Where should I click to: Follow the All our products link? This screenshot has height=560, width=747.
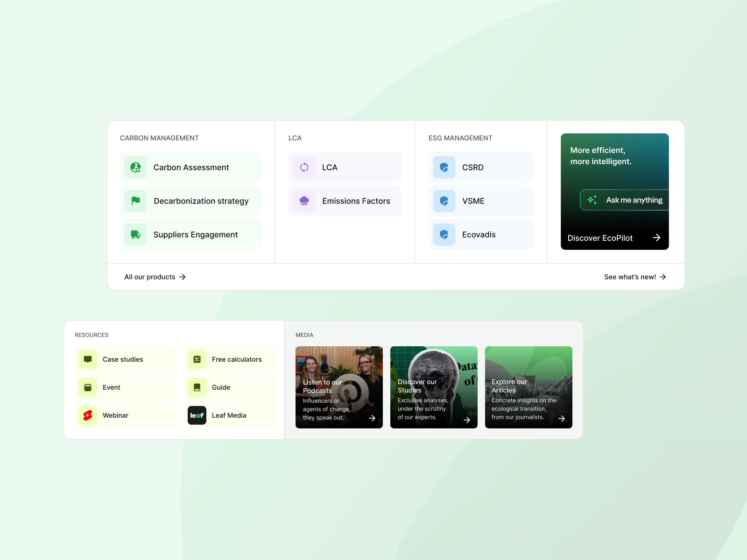[x=155, y=277]
